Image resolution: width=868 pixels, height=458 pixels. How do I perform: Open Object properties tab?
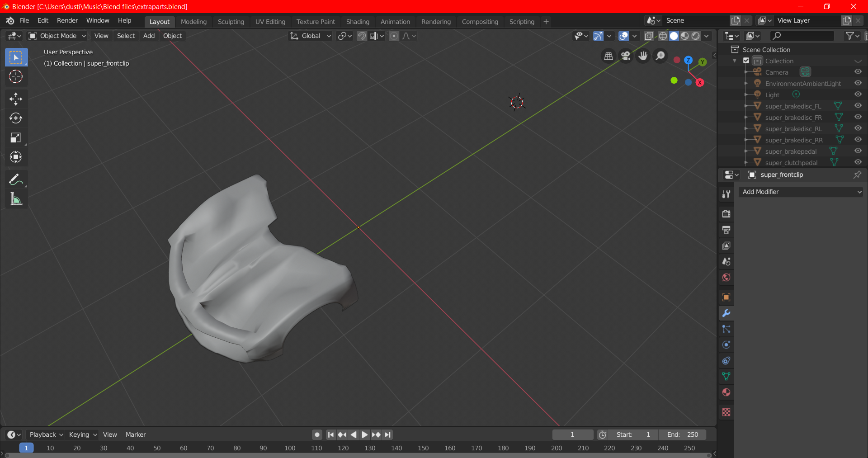pos(726,297)
